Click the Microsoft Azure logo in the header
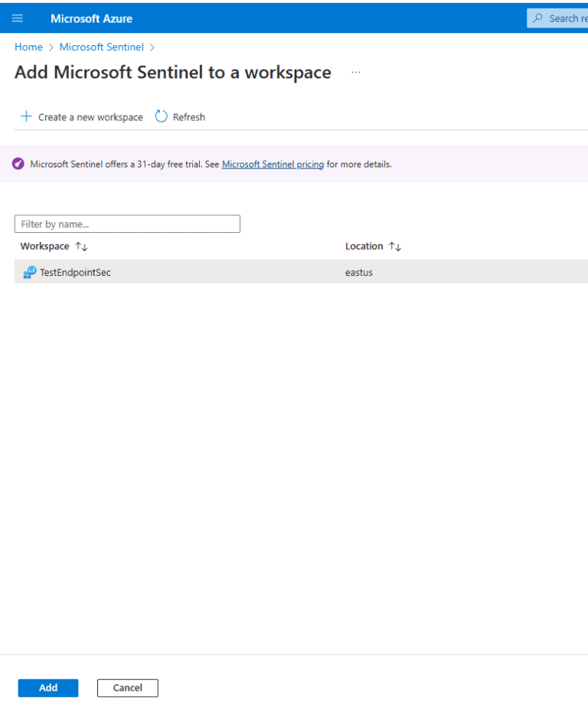 point(91,18)
